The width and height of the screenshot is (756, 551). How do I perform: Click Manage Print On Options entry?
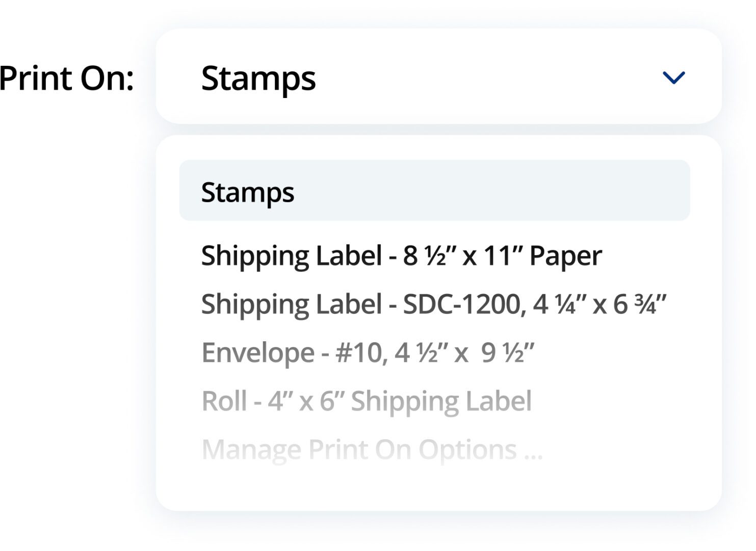371,449
